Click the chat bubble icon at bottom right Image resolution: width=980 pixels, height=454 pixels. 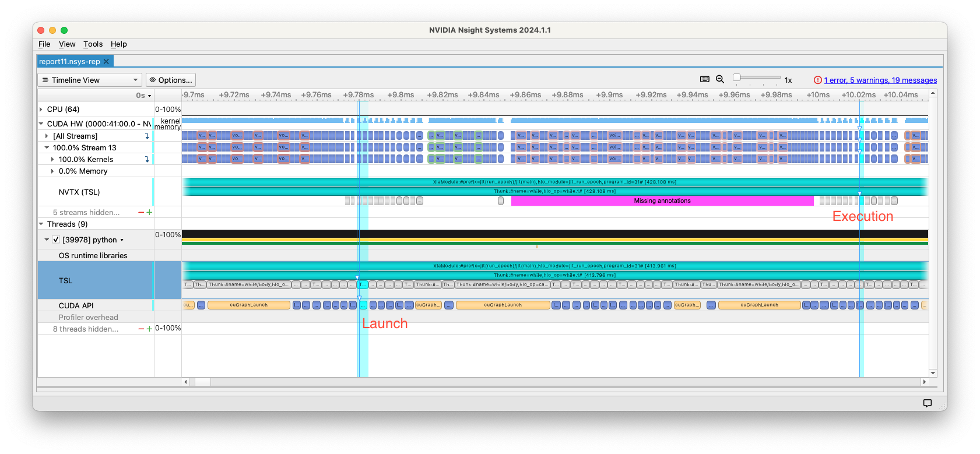tap(927, 403)
